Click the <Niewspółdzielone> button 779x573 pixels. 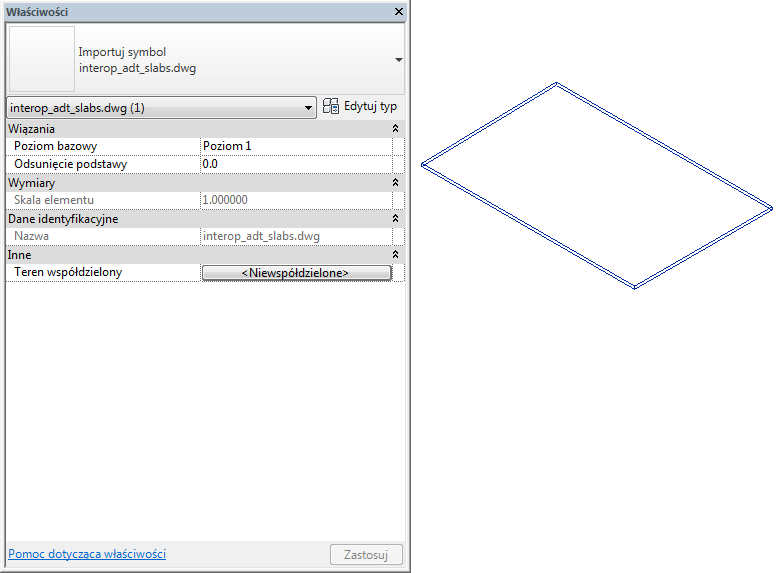297,273
